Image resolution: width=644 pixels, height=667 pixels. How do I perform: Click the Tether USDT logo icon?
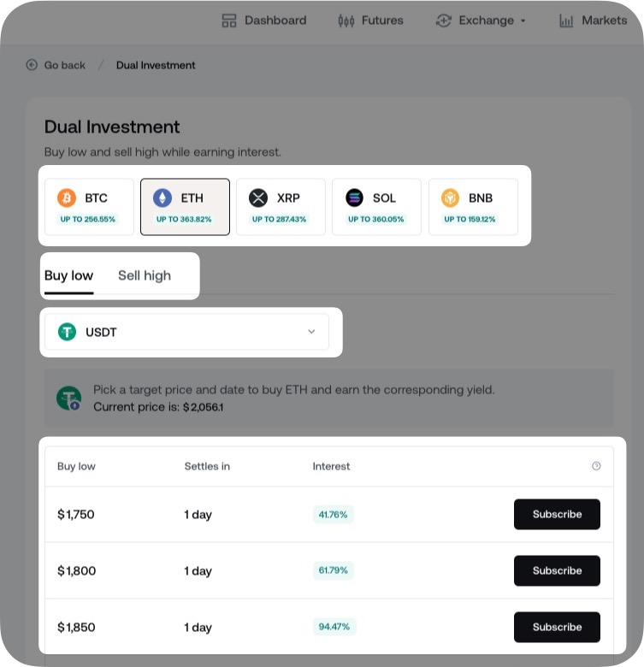(67, 332)
